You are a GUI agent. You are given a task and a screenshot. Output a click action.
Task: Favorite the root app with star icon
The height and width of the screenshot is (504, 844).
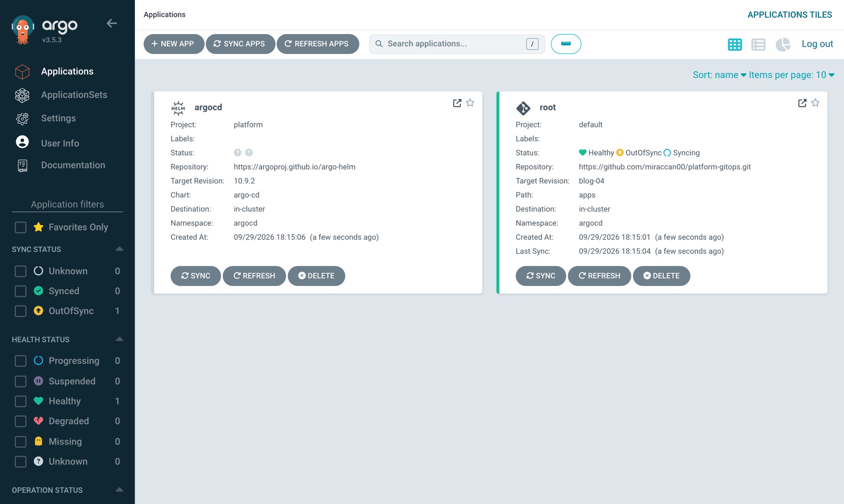click(x=815, y=103)
